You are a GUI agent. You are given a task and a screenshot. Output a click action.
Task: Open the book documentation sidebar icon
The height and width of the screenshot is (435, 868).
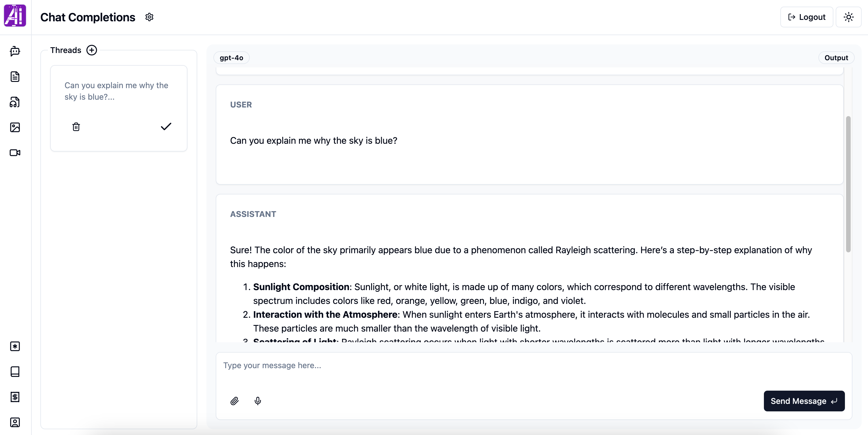pyautogui.click(x=15, y=371)
